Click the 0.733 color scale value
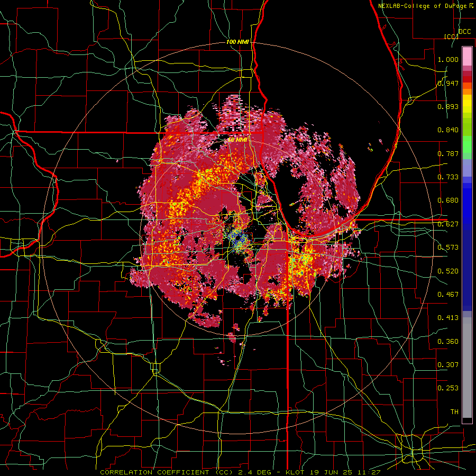476x476 pixels. point(448,177)
